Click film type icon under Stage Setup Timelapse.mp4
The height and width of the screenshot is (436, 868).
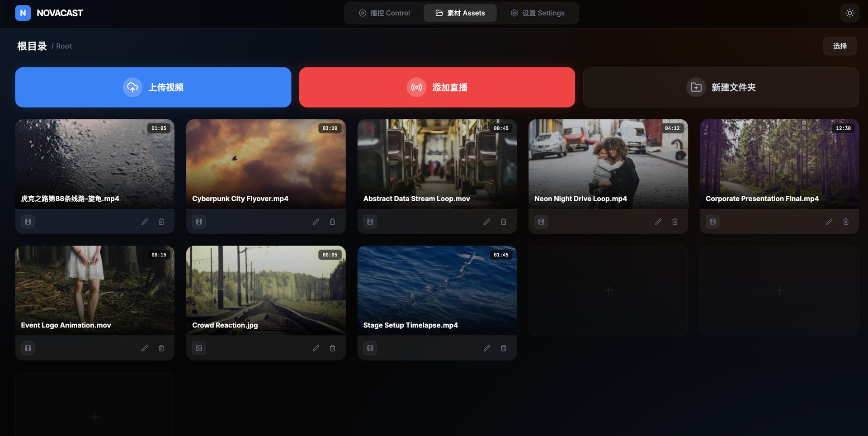point(370,348)
